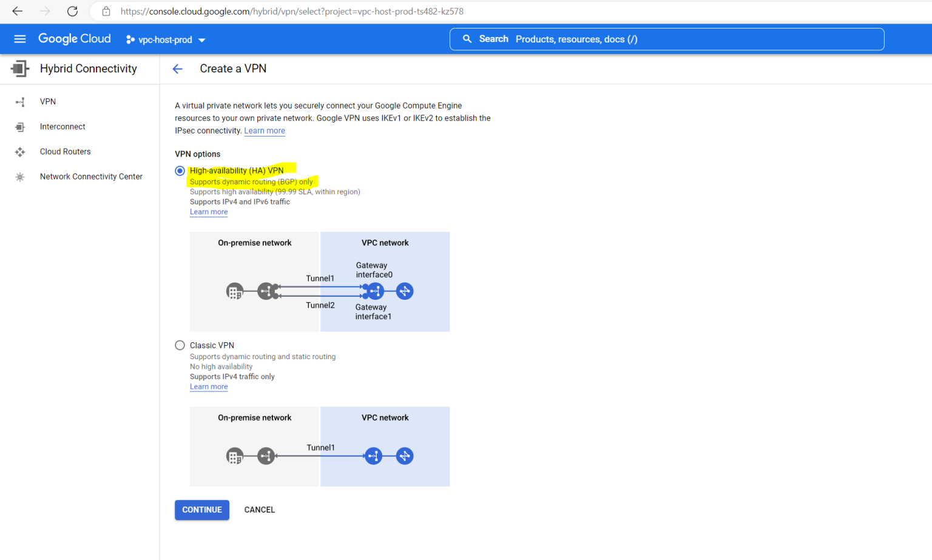This screenshot has height=560, width=932.
Task: Click the Cloud Routers sidebar icon
Action: click(20, 151)
